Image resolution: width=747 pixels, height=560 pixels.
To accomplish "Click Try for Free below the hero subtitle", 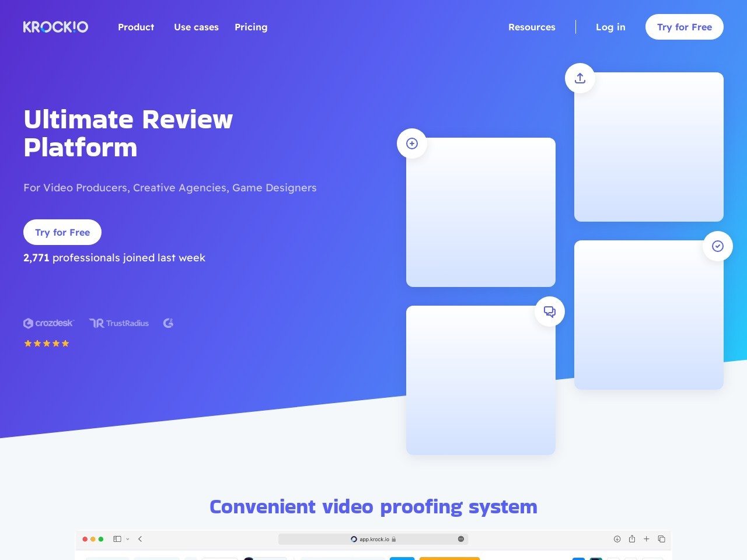I will (62, 232).
